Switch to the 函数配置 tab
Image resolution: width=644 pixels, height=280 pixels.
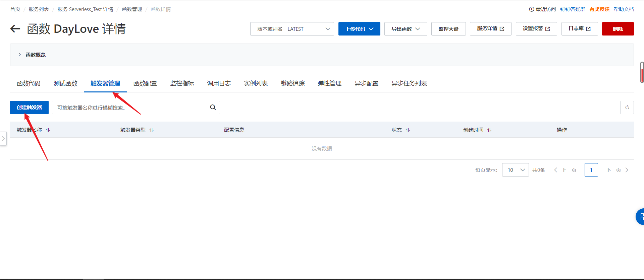pyautogui.click(x=145, y=83)
